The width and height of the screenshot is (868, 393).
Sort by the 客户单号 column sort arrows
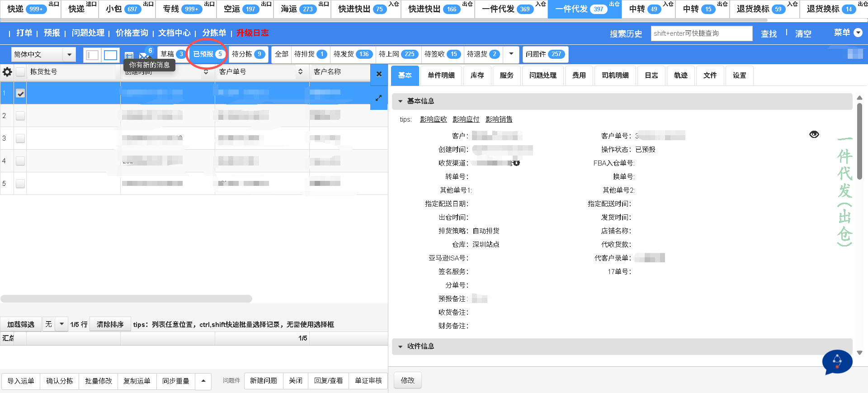click(300, 72)
